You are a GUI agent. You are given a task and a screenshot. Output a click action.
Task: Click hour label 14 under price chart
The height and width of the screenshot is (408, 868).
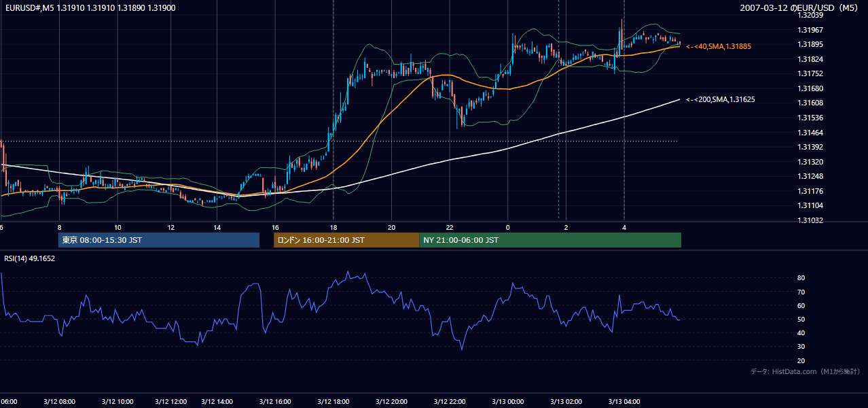tap(217, 227)
